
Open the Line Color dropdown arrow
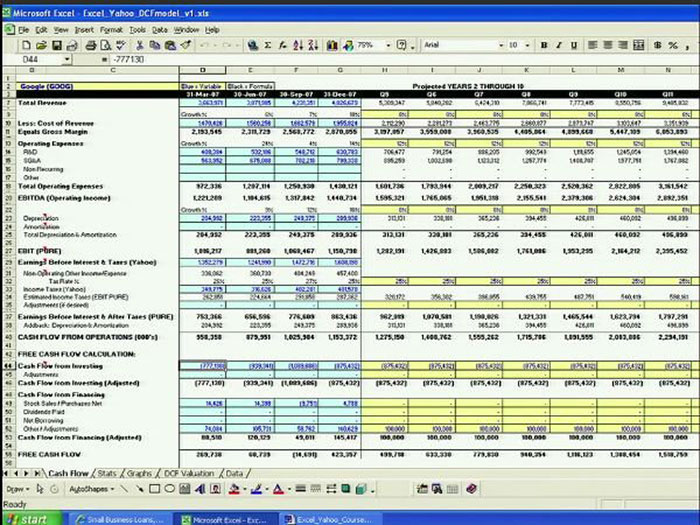pos(267,489)
